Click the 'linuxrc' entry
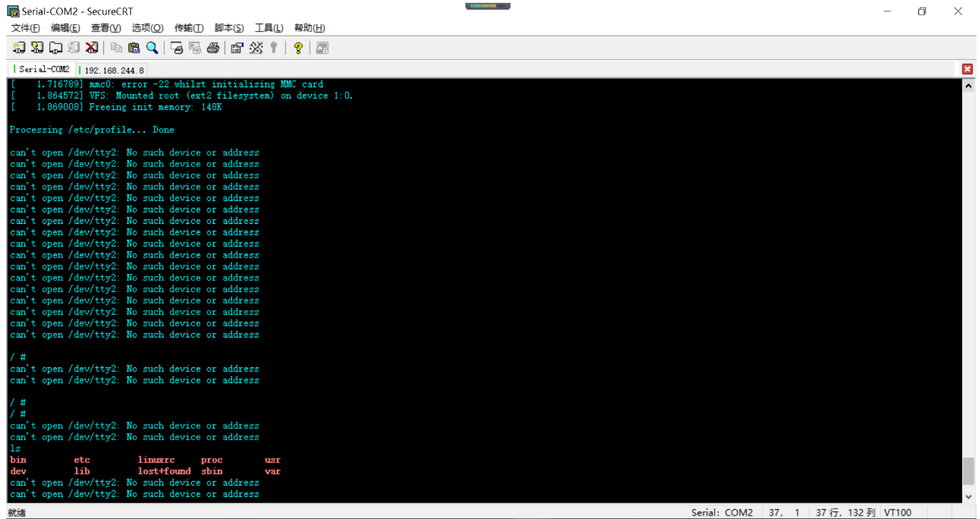Screen dimensions: 980x519 tap(156, 460)
